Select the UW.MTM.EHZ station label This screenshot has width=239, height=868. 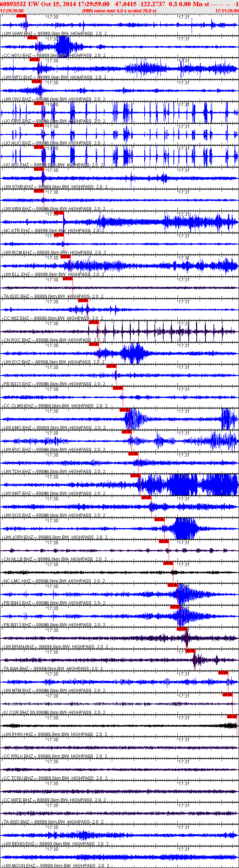point(19,691)
